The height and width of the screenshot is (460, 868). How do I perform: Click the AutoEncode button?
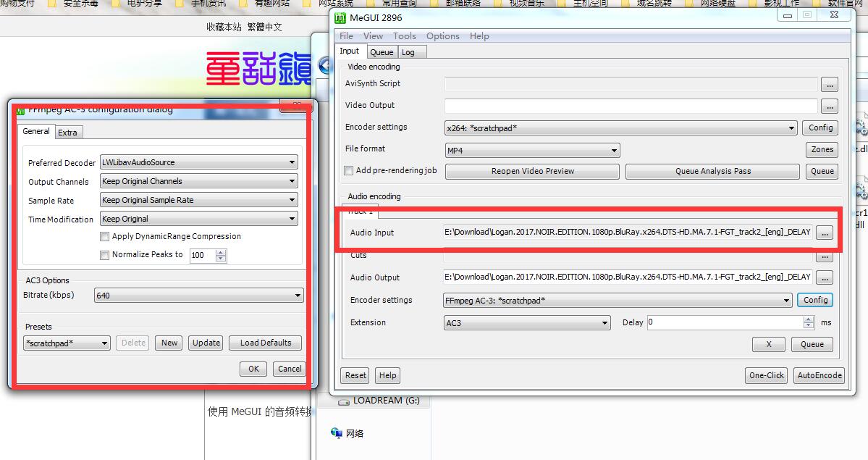point(819,375)
